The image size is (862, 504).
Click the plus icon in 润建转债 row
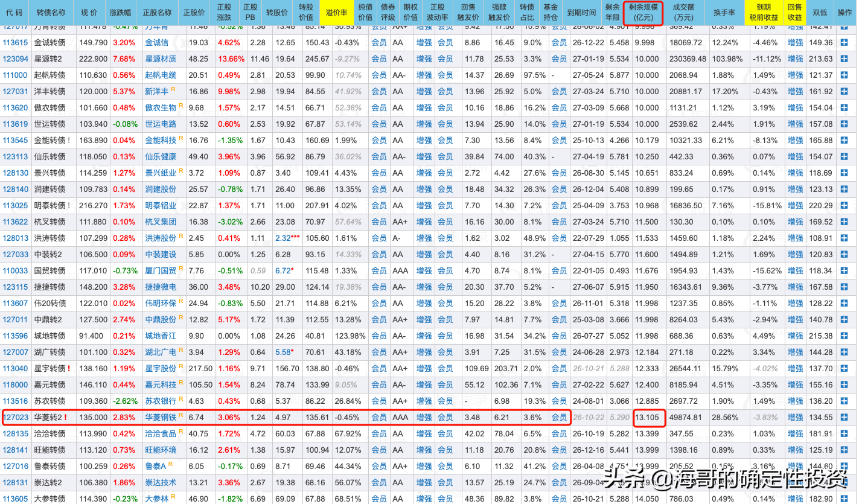tap(844, 189)
